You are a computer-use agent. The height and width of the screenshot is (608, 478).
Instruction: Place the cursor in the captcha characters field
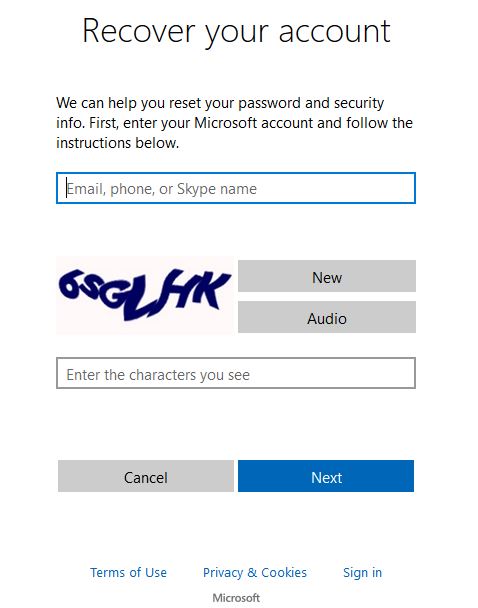click(236, 373)
